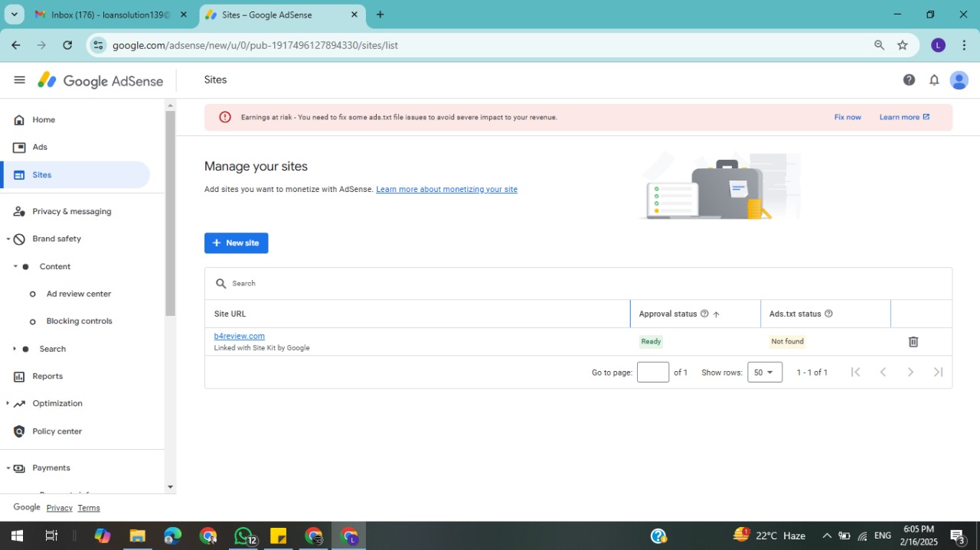Click the Ready approval status badge
This screenshot has width=980, height=550.
point(651,342)
